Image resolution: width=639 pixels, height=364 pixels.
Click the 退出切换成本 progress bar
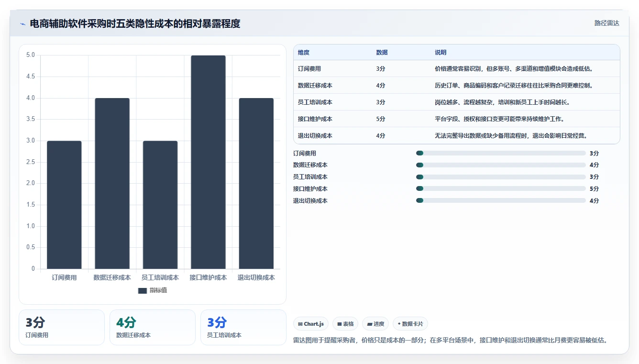tap(501, 201)
